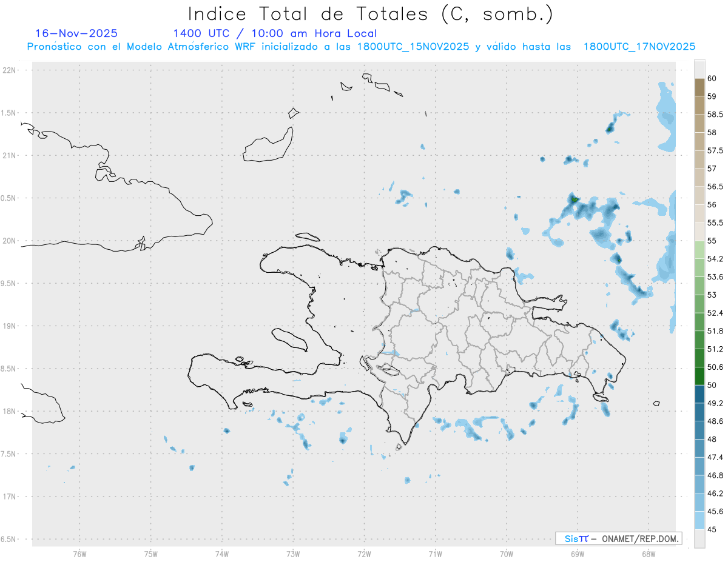Viewport: 728px width, 562px height.
Task: Click the '1400 UTC / 10:00 am Hora Local' label
Action: [275, 33]
